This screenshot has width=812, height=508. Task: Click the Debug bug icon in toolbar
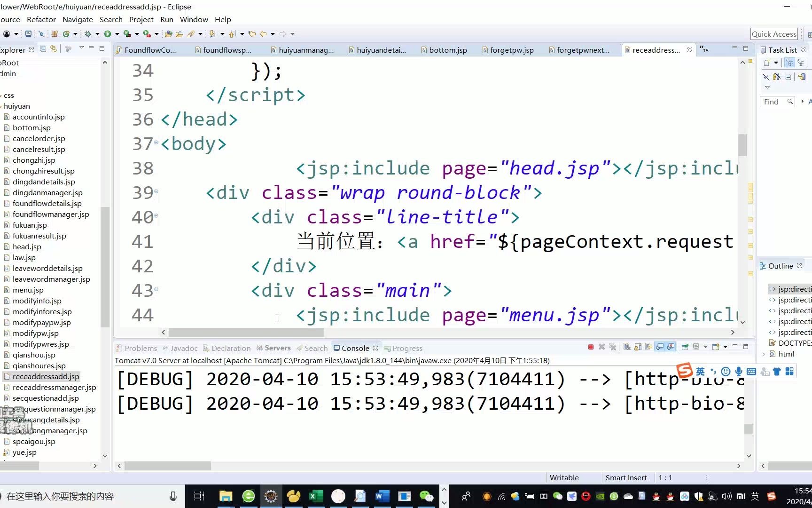88,34
